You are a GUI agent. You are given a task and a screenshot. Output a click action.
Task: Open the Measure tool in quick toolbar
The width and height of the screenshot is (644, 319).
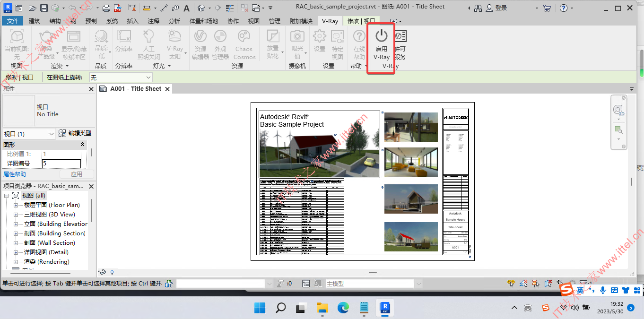(x=147, y=8)
